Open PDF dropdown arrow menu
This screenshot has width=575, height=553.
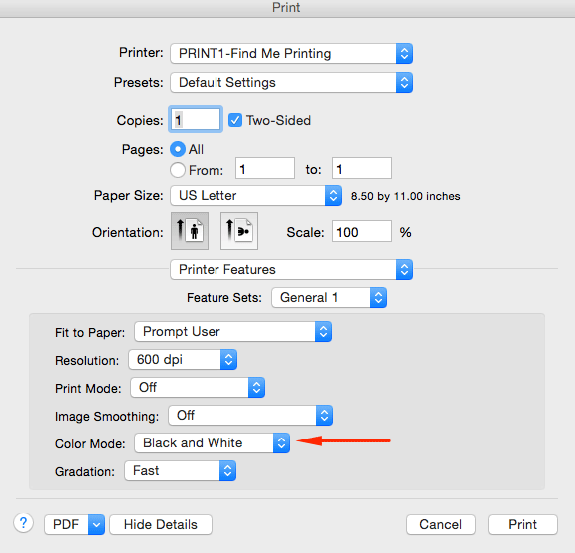(x=96, y=524)
